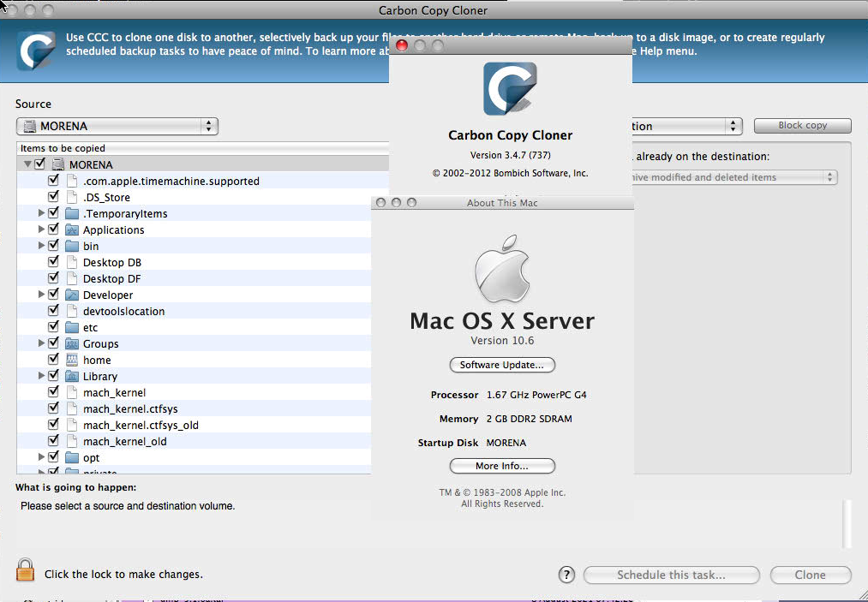Click the MORENA disk icon in tree

coord(58,164)
